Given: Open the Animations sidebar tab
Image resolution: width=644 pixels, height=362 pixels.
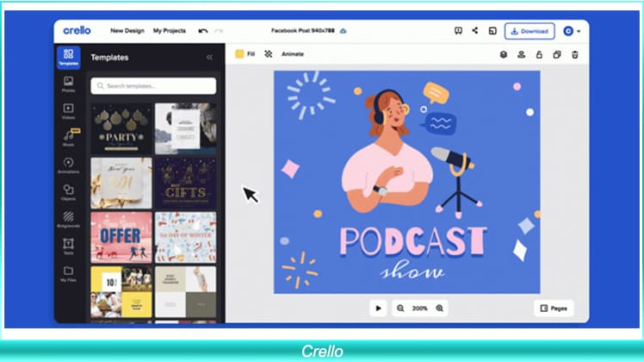Looking at the screenshot, I should [68, 165].
